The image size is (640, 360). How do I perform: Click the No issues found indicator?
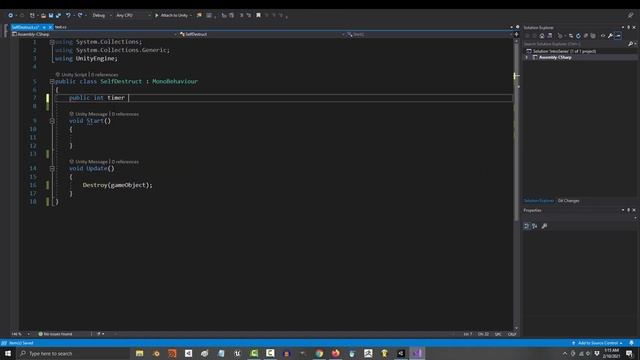point(55,334)
